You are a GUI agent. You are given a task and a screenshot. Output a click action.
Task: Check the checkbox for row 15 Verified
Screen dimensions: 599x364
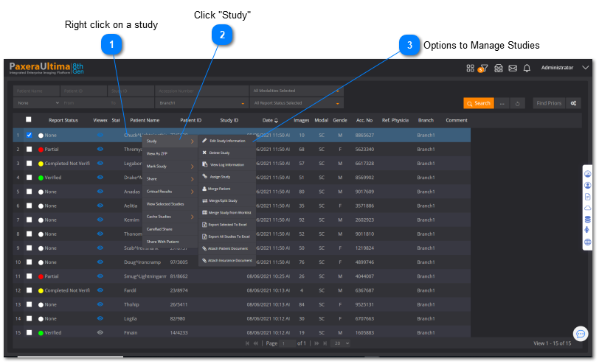tap(29, 333)
